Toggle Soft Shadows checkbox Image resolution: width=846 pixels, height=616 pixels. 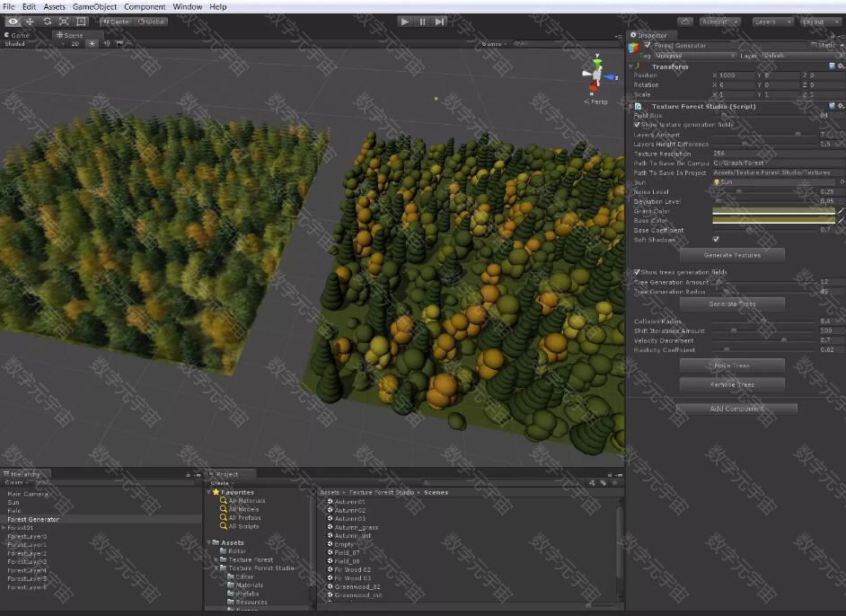[716, 240]
